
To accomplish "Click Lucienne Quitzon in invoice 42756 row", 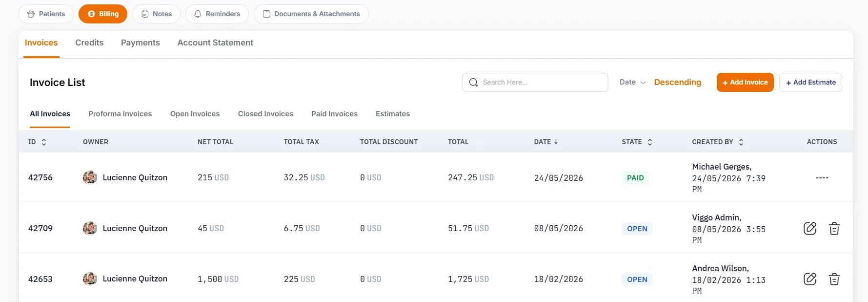I will (x=135, y=177).
